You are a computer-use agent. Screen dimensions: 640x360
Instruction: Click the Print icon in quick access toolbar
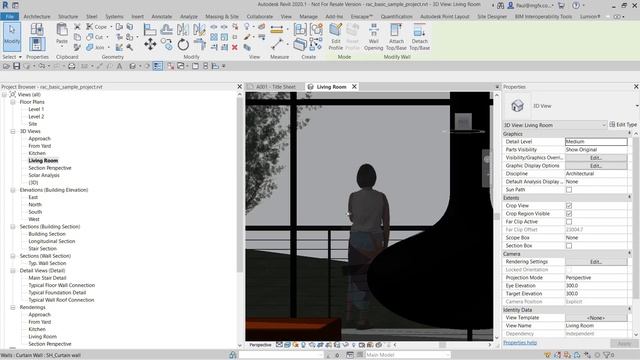(x=71, y=66)
